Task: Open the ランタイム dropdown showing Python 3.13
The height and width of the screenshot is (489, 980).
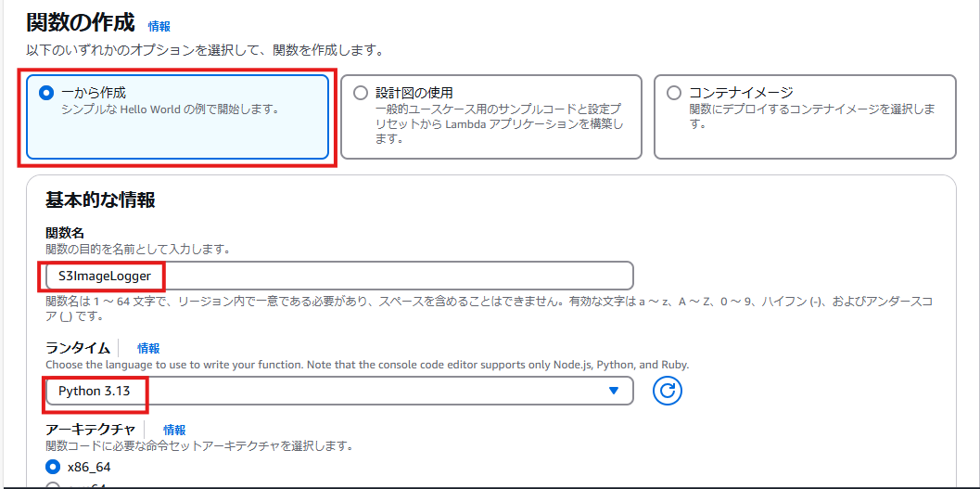Action: (x=339, y=391)
